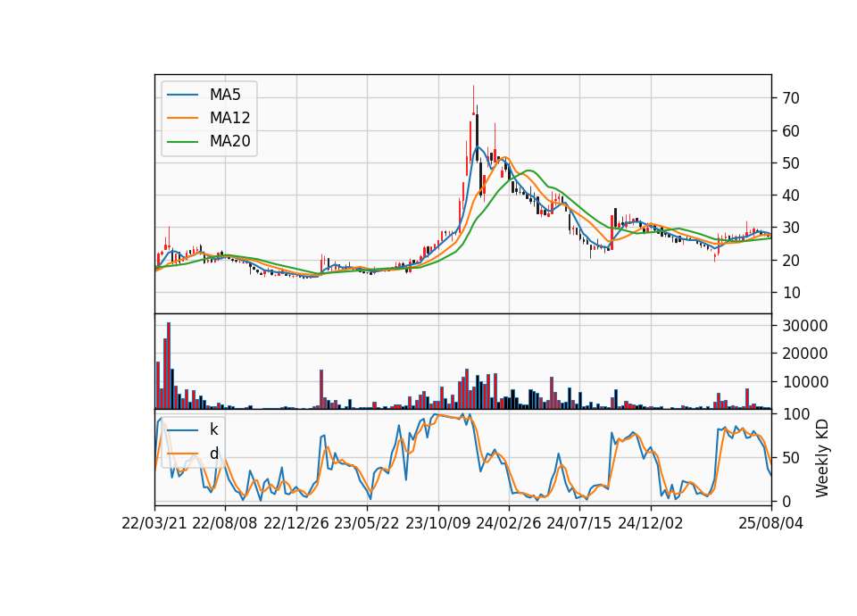Click the green MA20 legend line sample
This screenshot has width=857, height=616.
tap(182, 141)
